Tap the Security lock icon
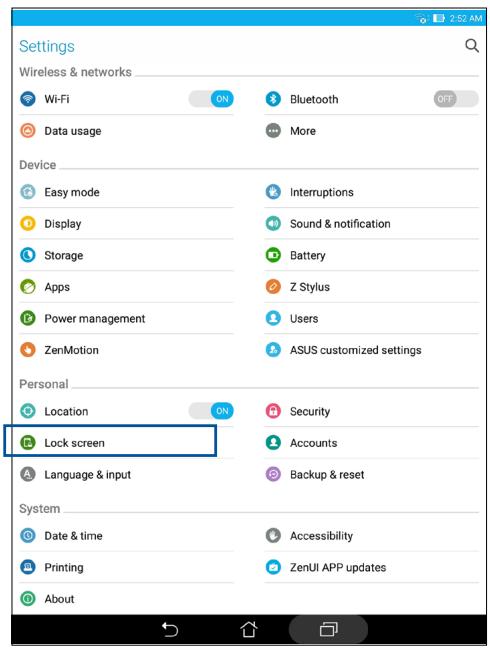490x649 pixels. coord(273,411)
